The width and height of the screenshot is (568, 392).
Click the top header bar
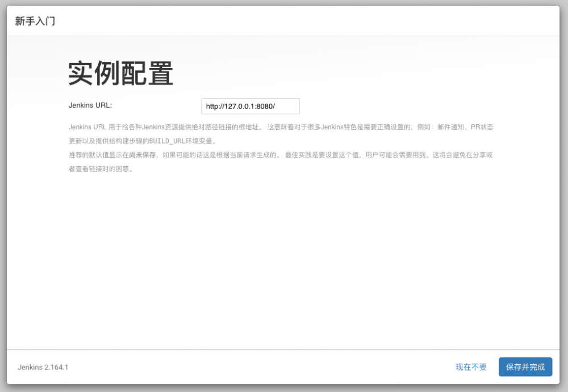(x=284, y=20)
